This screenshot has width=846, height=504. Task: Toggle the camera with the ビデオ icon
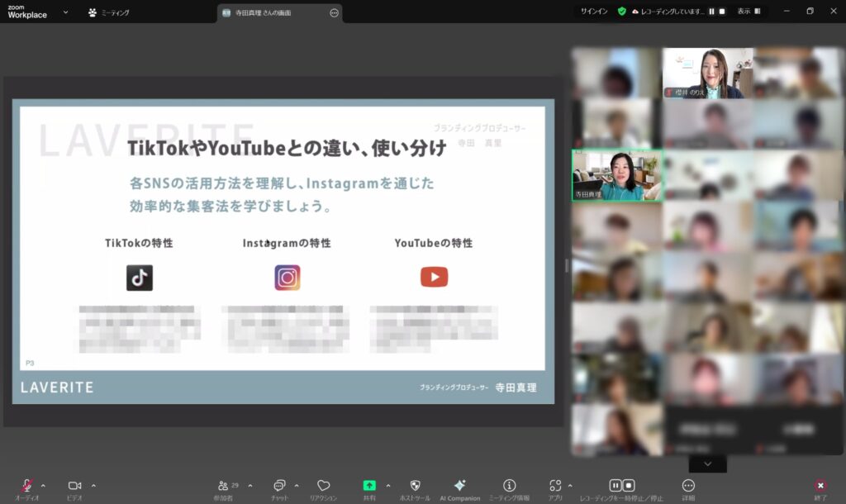click(x=74, y=486)
